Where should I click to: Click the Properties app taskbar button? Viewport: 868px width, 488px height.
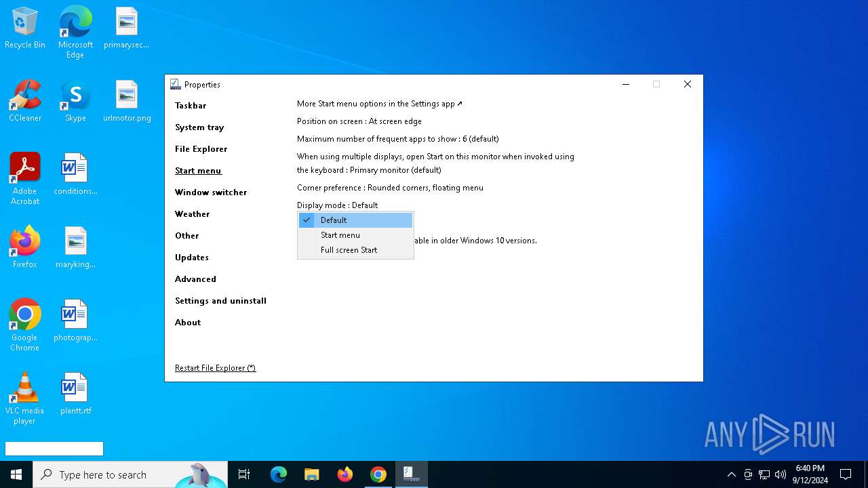tap(412, 474)
